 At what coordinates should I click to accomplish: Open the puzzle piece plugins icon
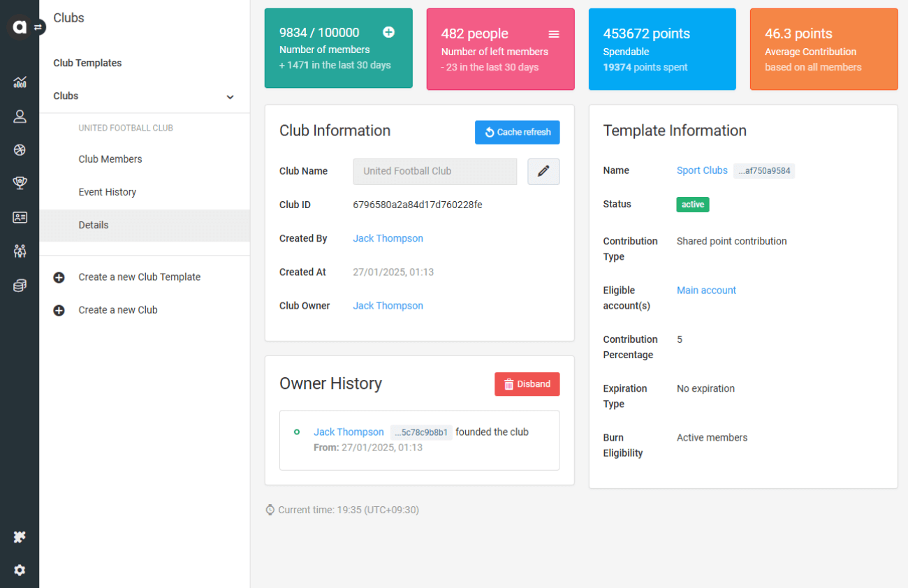[x=20, y=537]
